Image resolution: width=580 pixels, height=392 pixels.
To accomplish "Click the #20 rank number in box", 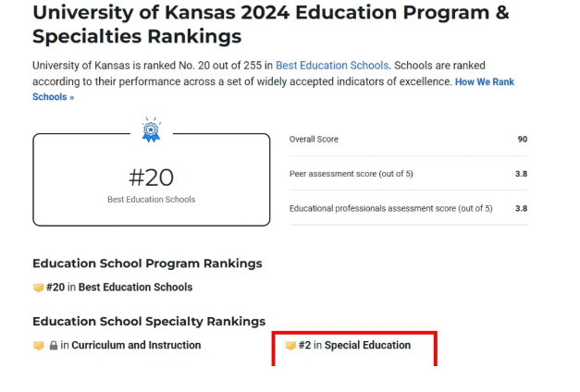I will pyautogui.click(x=151, y=178).
